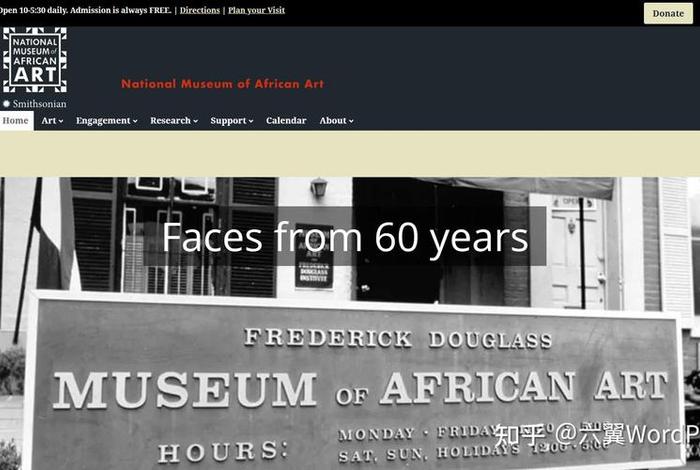This screenshot has height=470, width=700.
Task: Open the Calendar menu item
Action: tap(286, 121)
